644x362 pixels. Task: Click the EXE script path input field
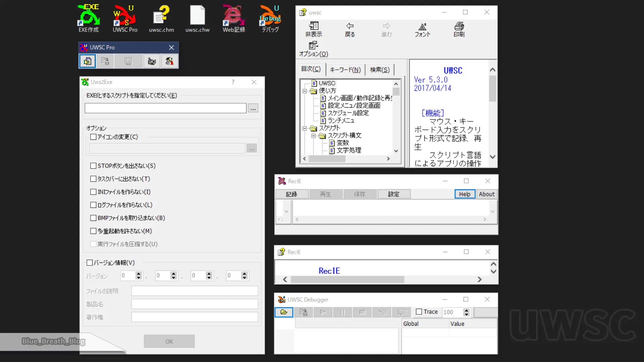pos(165,108)
